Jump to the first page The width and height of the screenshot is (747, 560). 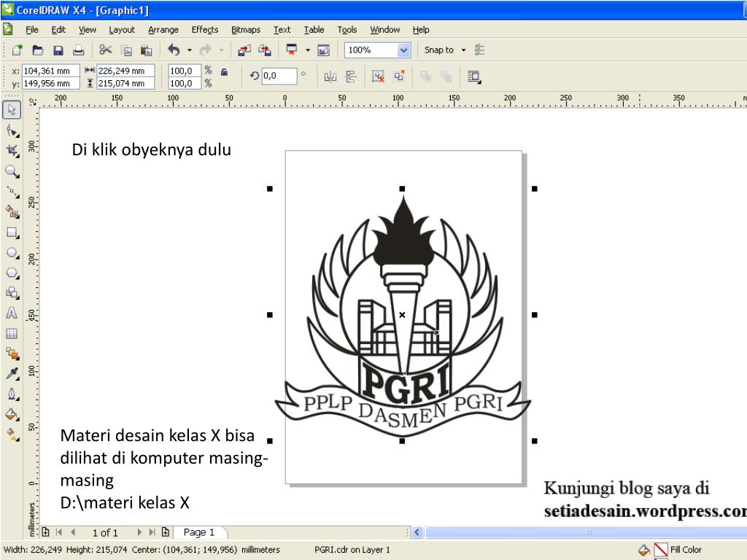pos(59,532)
